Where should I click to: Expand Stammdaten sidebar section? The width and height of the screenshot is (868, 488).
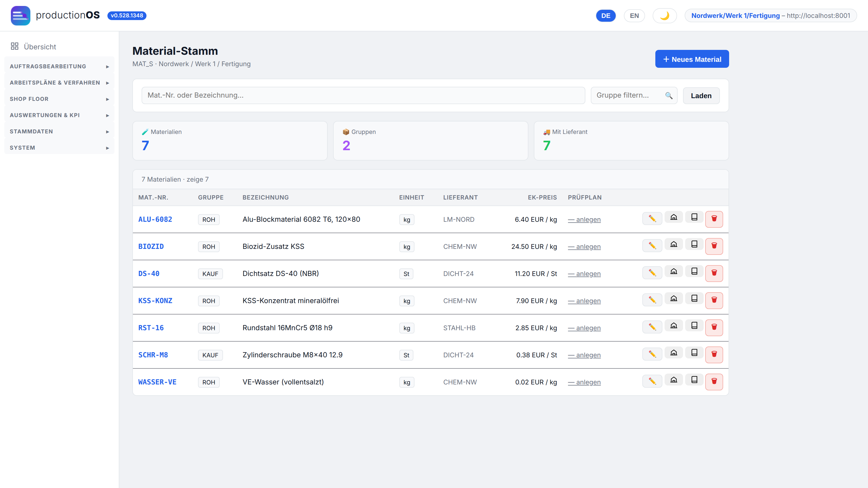point(59,131)
